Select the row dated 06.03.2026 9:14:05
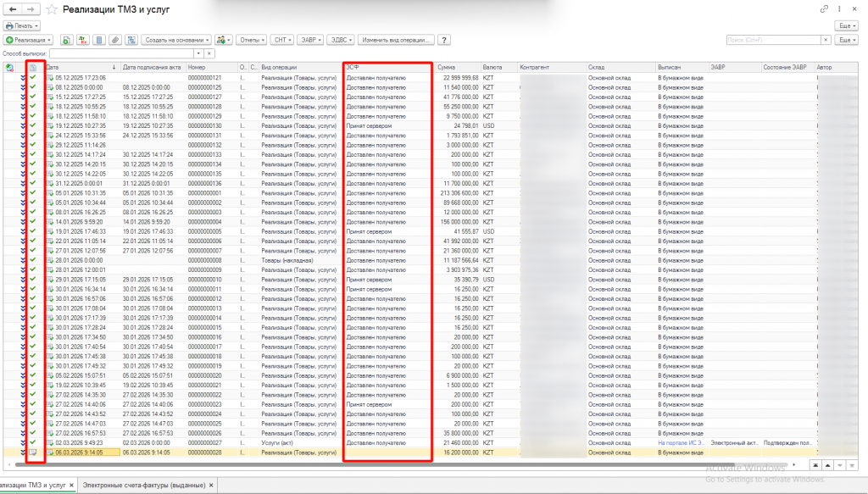The height and width of the screenshot is (494, 868). click(431, 452)
